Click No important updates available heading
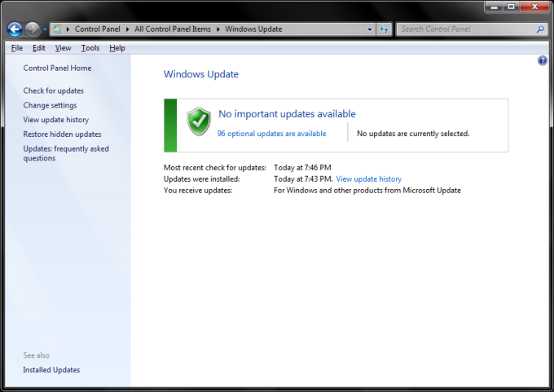Viewport: 554px width, 392px height. [x=287, y=114]
